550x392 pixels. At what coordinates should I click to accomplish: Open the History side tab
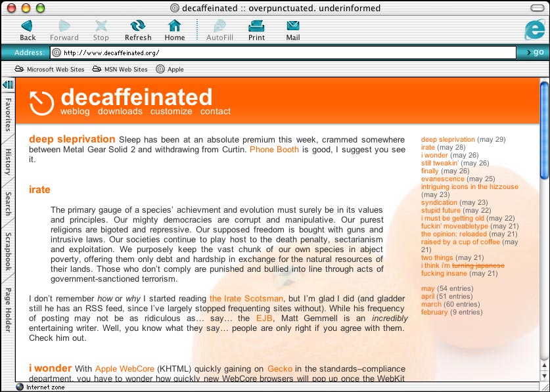[8, 162]
